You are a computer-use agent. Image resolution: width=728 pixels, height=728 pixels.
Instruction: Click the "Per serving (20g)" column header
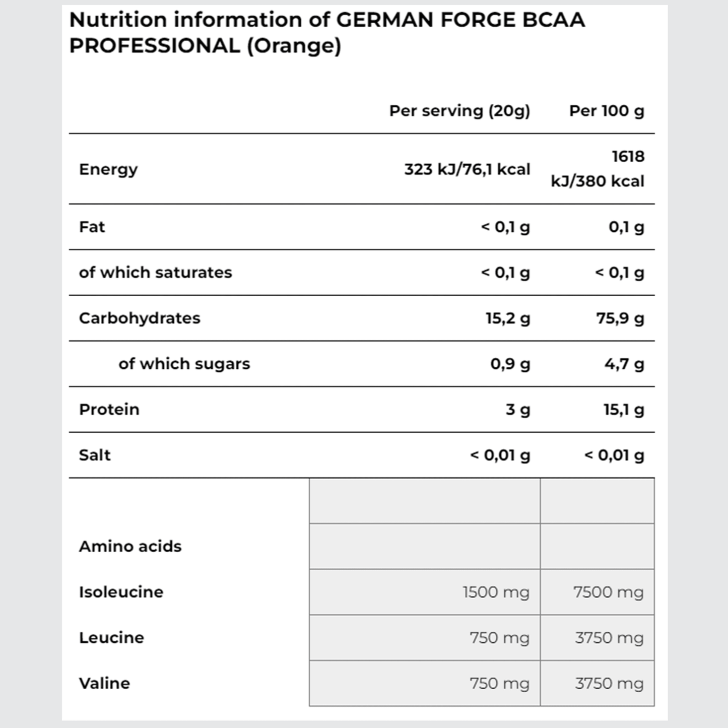point(459,111)
